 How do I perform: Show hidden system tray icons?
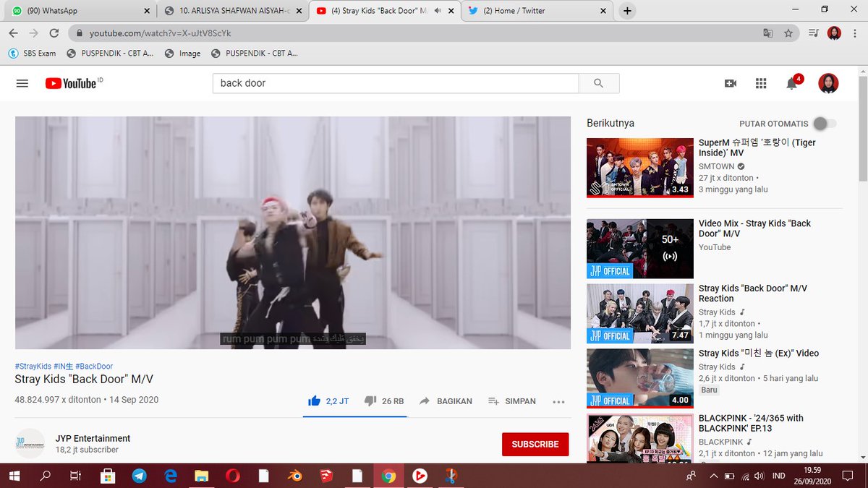tap(714, 476)
